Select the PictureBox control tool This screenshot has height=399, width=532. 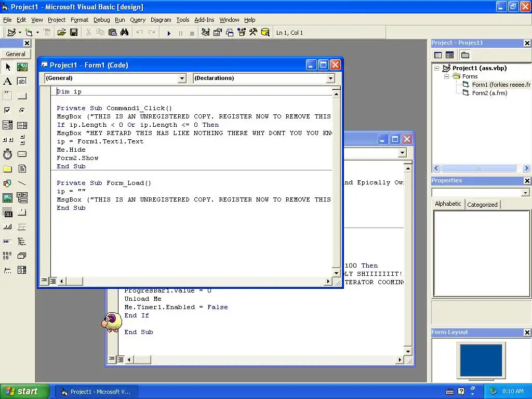[22, 67]
